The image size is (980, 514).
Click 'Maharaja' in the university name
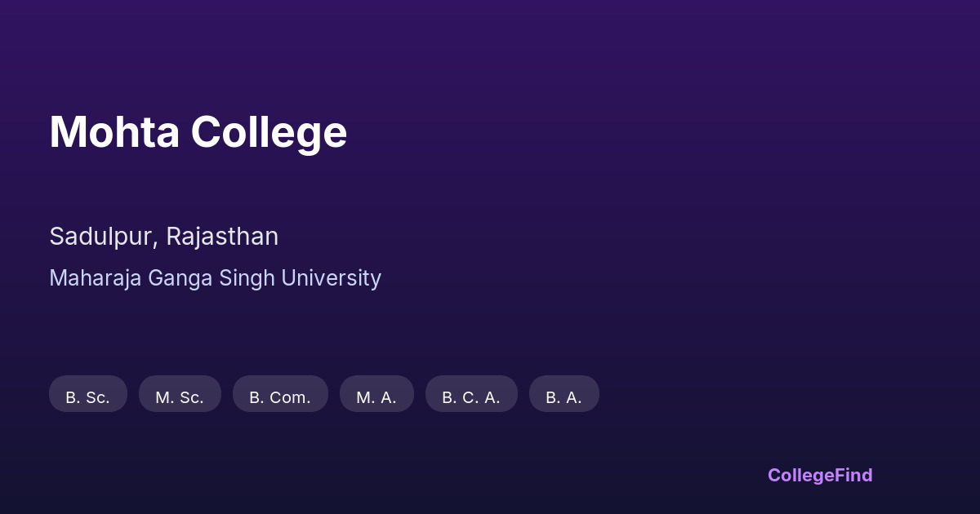click(x=96, y=278)
